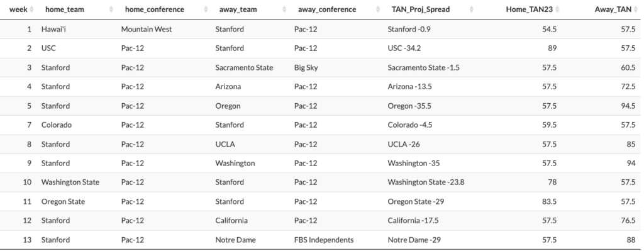This screenshot has height=251, width=644.
Task: Click the Washington State -23.8 spread cell
Action: click(426, 182)
